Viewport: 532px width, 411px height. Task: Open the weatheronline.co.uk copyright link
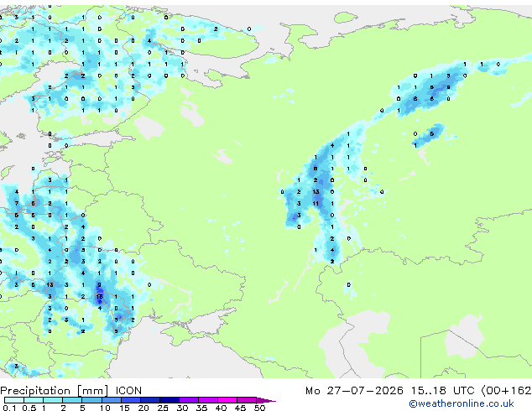[461, 403]
